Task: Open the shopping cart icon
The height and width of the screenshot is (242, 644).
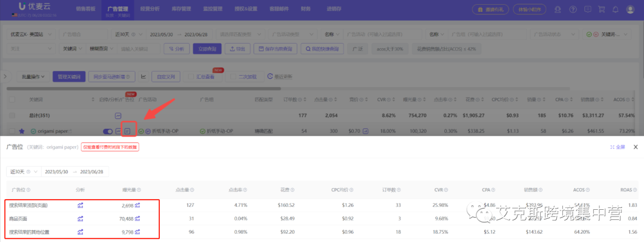Action: [602, 8]
